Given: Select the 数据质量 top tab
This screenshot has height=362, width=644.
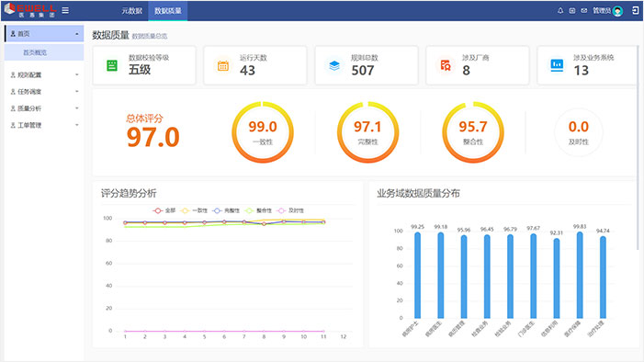Looking at the screenshot, I should (168, 11).
